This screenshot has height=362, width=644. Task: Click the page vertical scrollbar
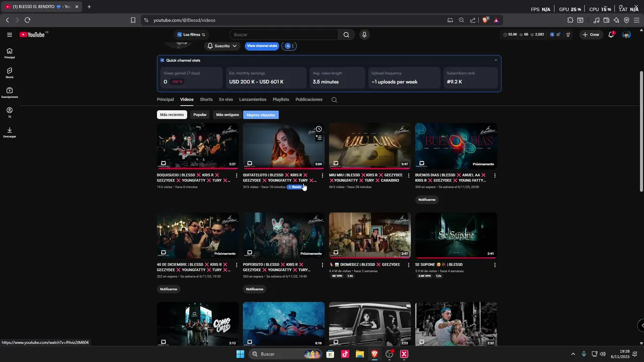point(641,131)
